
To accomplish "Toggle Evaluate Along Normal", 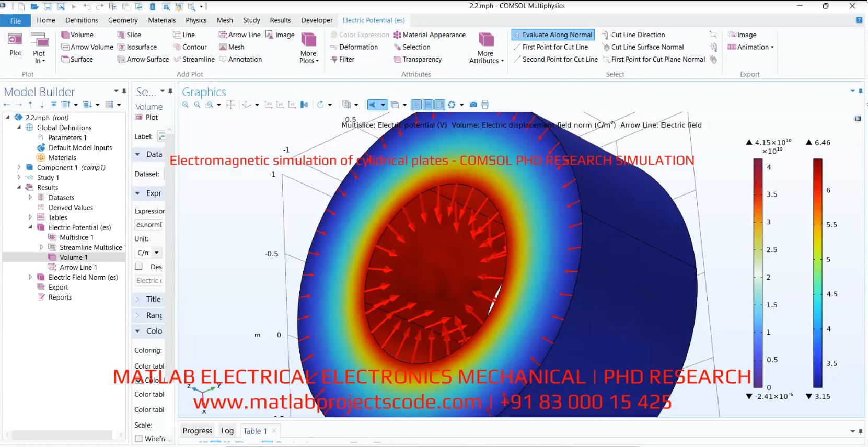I will [x=553, y=35].
